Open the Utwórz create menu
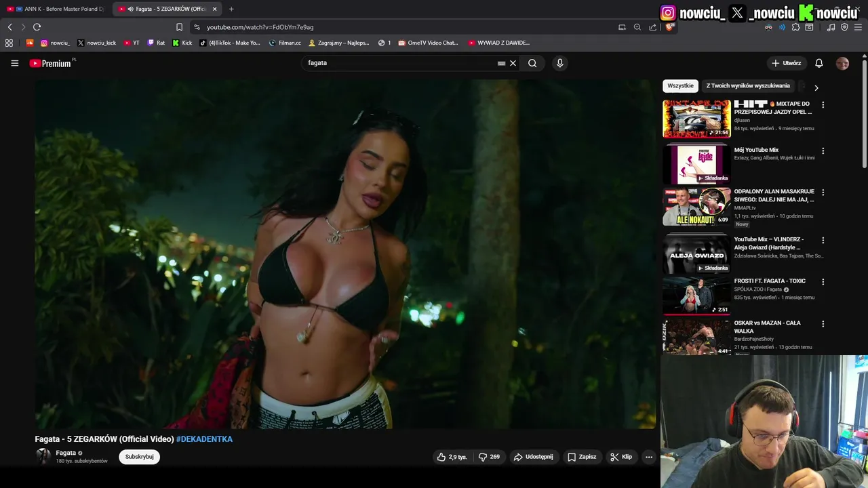 click(787, 63)
